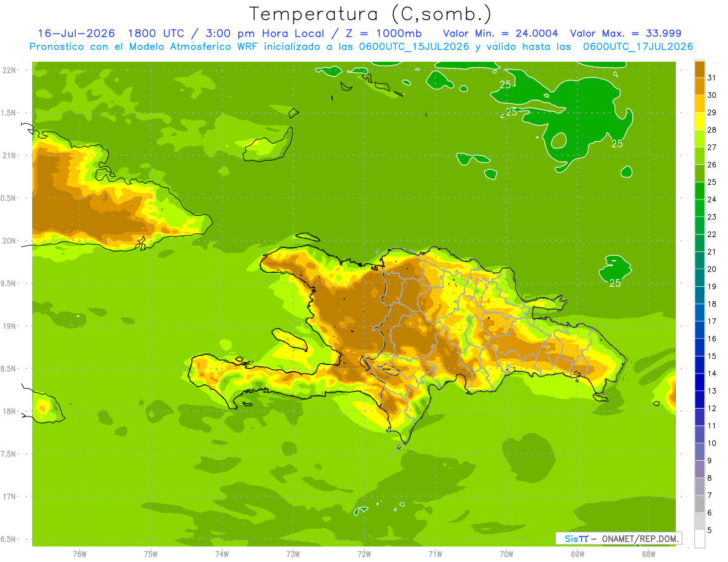Click the legend scale label "8"

coord(710,478)
